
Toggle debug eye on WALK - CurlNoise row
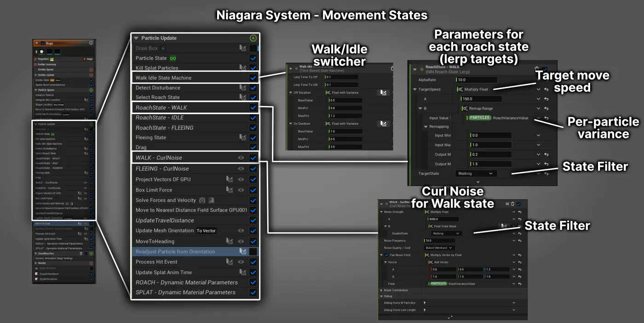tap(241, 158)
